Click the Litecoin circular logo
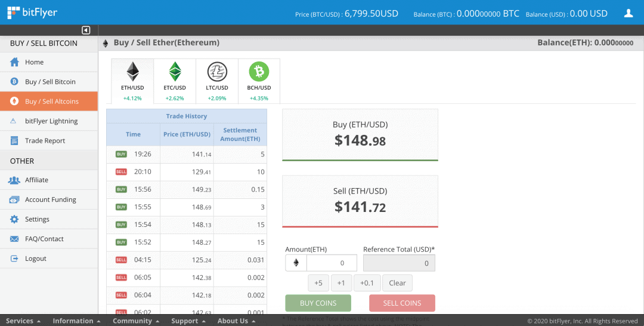The width and height of the screenshot is (644, 326). [217, 72]
